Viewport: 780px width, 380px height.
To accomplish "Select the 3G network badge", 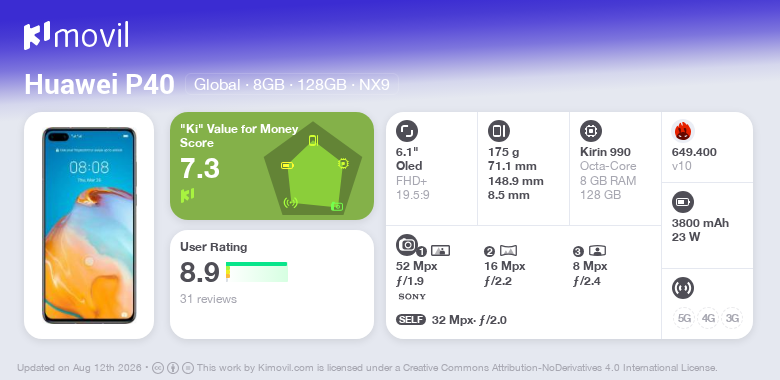I will 732,318.
